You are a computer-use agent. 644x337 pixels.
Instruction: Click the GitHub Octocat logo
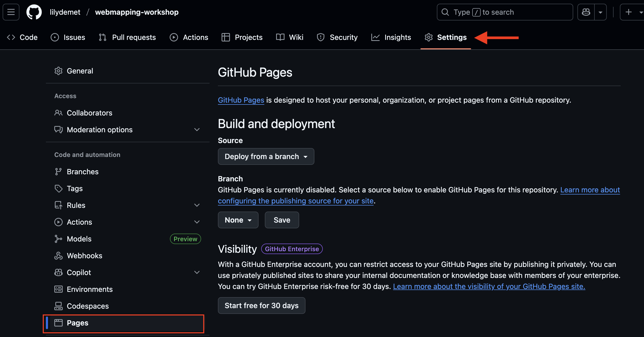click(x=34, y=12)
